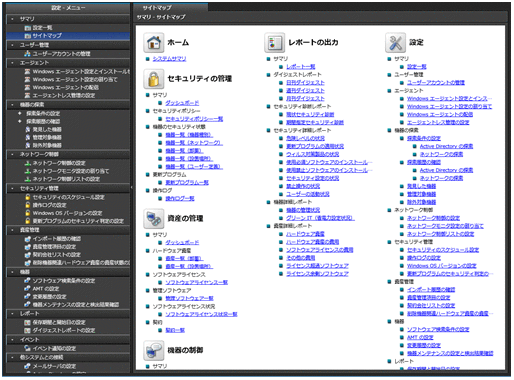Click the left panel collapse handle
The image size is (514, 380).
tap(132, 187)
